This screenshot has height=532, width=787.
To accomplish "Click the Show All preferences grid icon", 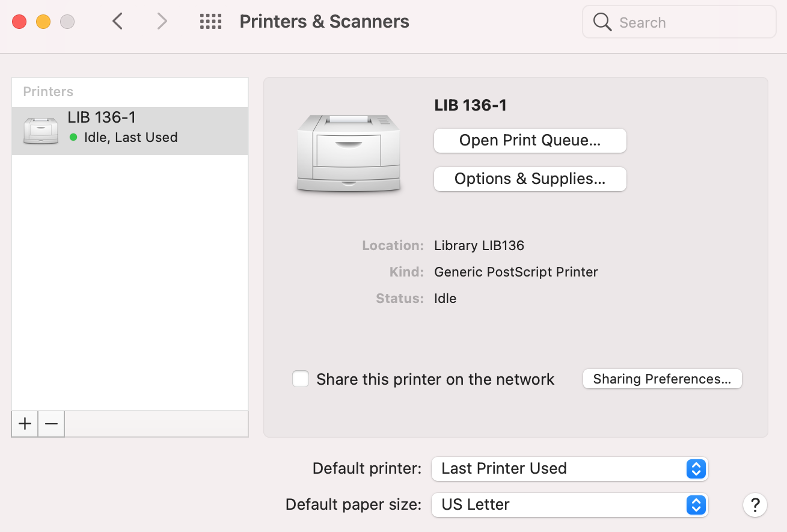I will tap(210, 21).
